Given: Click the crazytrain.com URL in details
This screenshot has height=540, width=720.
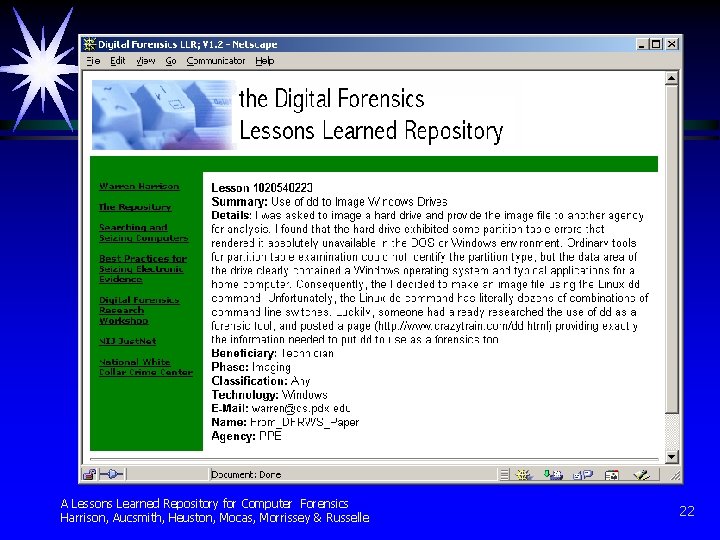Looking at the screenshot, I should [x=463, y=326].
